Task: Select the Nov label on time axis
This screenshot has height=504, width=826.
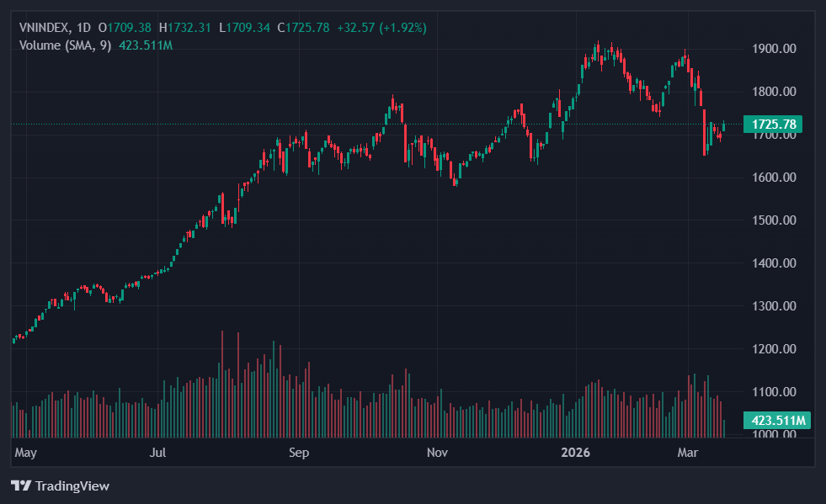Action: point(436,454)
